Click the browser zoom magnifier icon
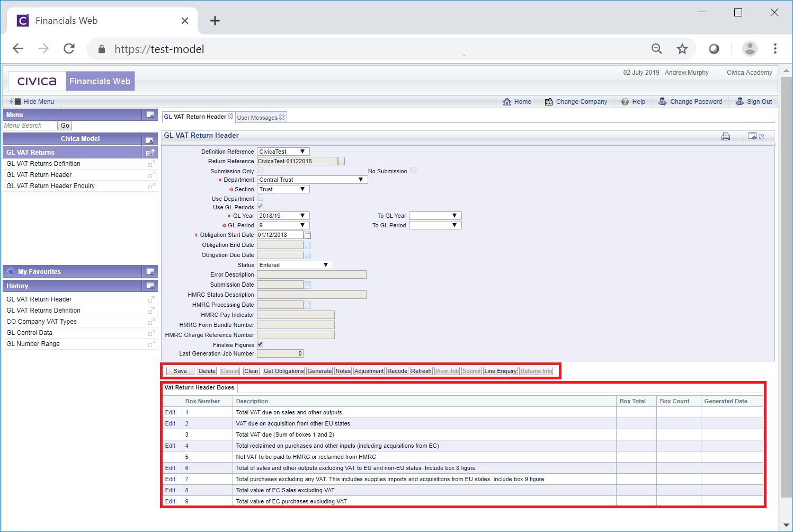This screenshot has width=793, height=532. [657, 49]
